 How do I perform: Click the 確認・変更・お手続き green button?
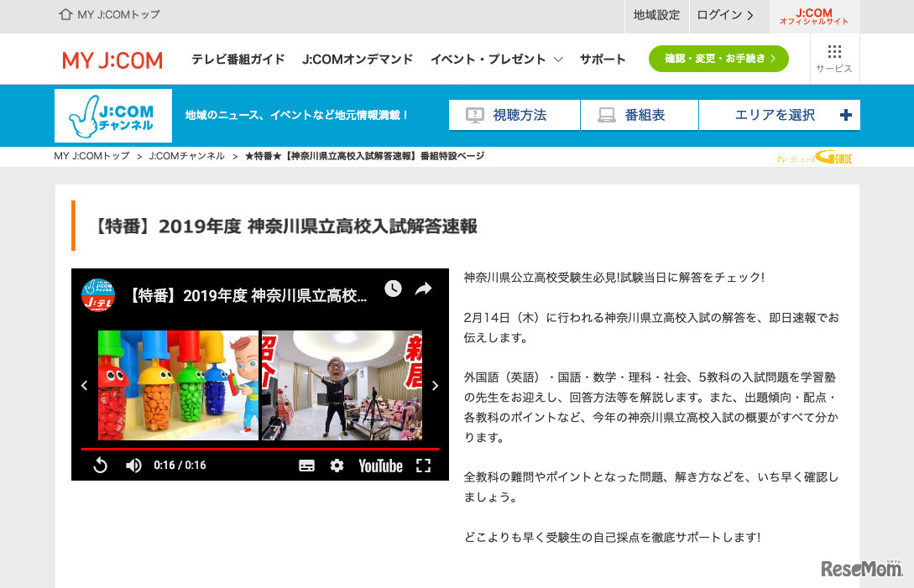point(718,59)
